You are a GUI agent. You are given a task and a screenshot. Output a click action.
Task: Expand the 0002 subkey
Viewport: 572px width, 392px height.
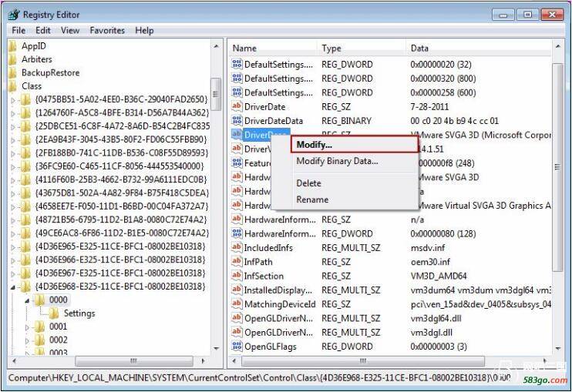tap(27, 341)
